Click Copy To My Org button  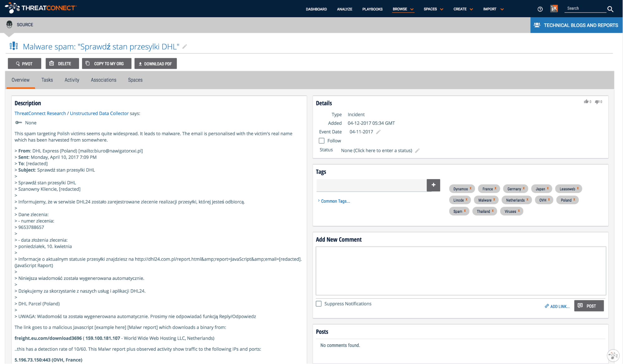[107, 64]
